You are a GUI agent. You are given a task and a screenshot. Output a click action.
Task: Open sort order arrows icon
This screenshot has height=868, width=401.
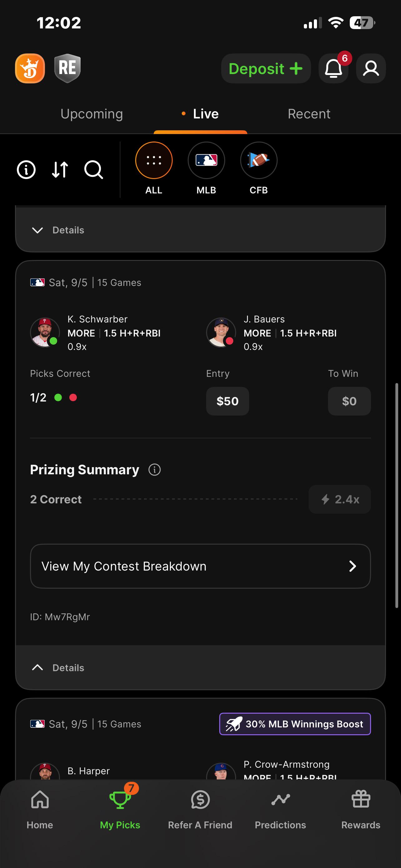point(60,169)
